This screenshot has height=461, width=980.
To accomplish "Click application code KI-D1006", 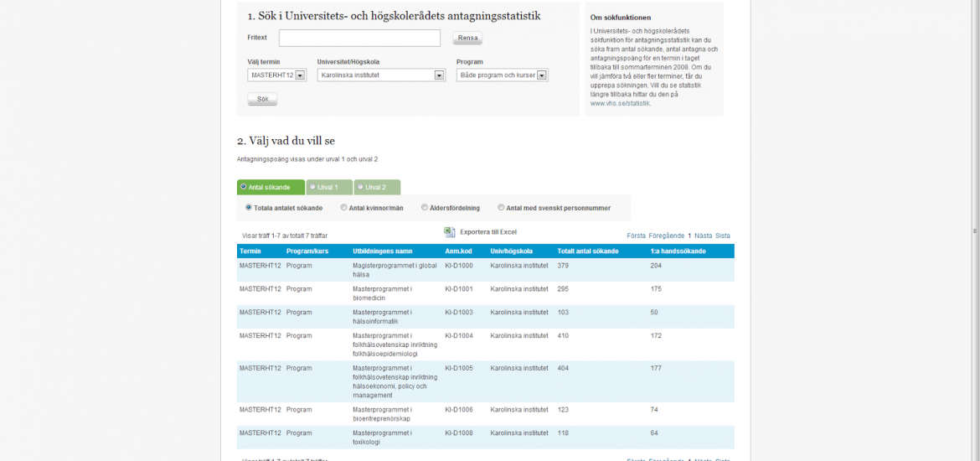I will click(x=459, y=409).
